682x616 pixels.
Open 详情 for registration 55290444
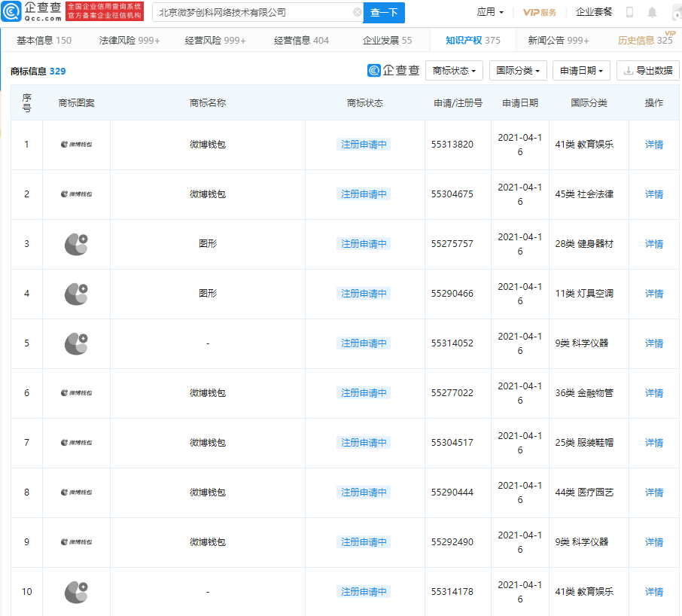(x=653, y=492)
